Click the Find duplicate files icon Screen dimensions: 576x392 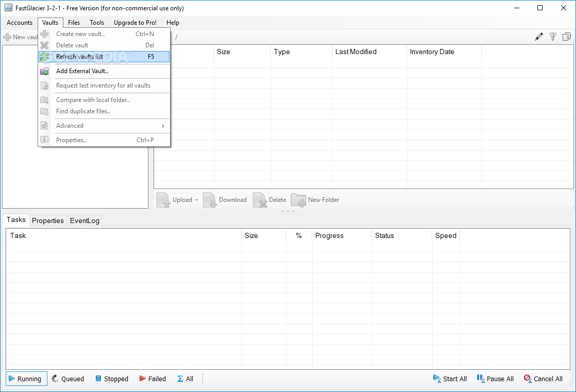coord(44,111)
